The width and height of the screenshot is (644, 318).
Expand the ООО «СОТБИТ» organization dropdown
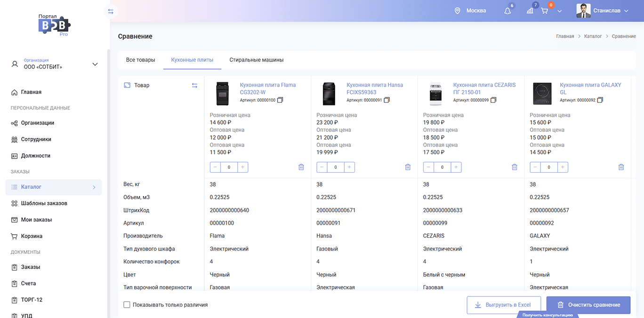pyautogui.click(x=95, y=64)
